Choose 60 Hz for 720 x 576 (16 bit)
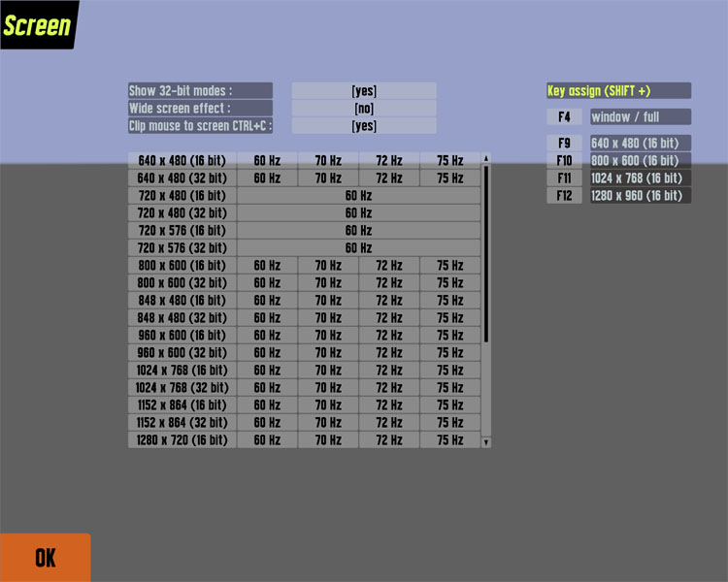Viewport: 728px width, 582px height. [x=358, y=230]
